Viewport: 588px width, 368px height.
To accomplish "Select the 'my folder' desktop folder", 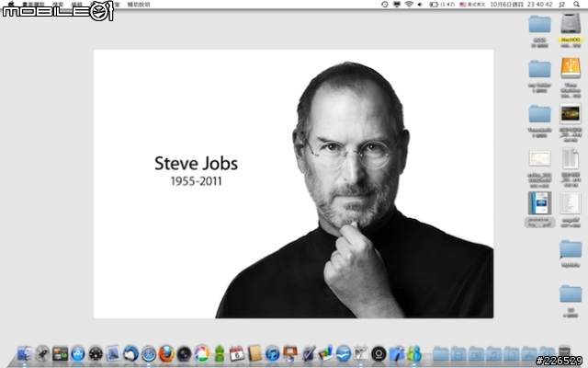I will 539,69.
